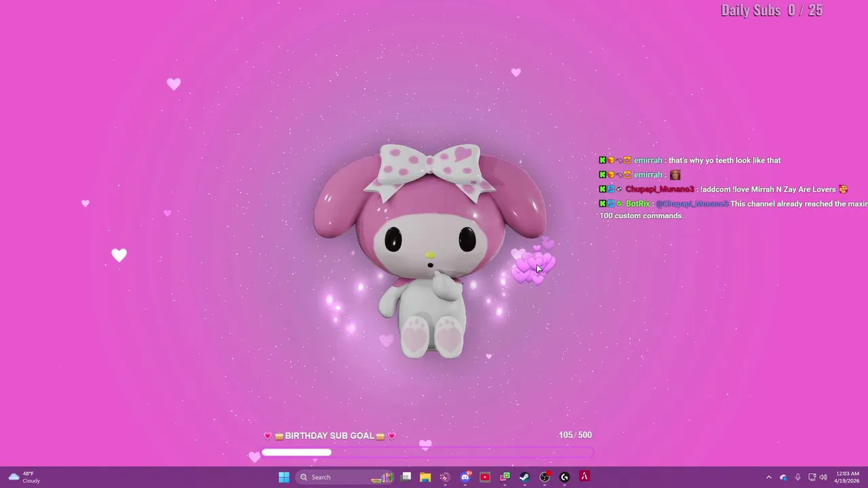Open network status tray icon
868x488 pixels.
click(x=812, y=477)
